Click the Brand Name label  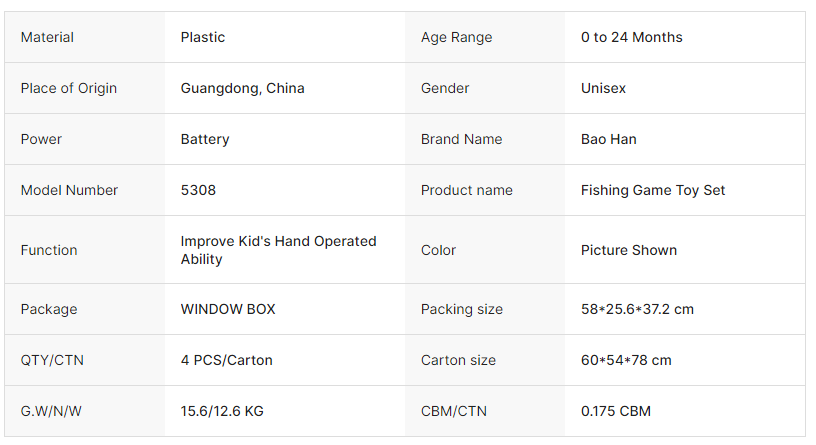tap(461, 139)
